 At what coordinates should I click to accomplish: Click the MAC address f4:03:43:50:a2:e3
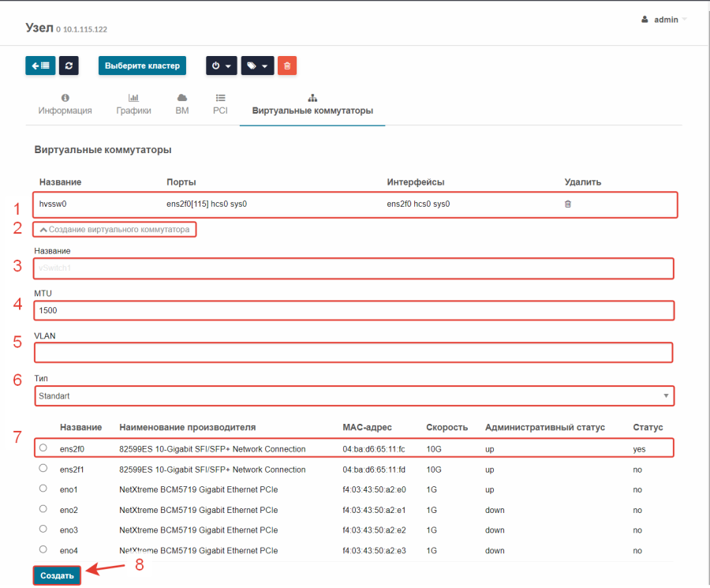(x=374, y=551)
